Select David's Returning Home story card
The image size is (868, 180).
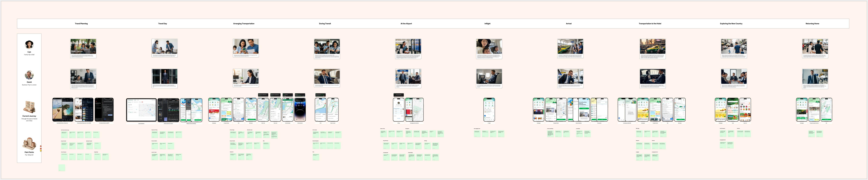click(815, 79)
